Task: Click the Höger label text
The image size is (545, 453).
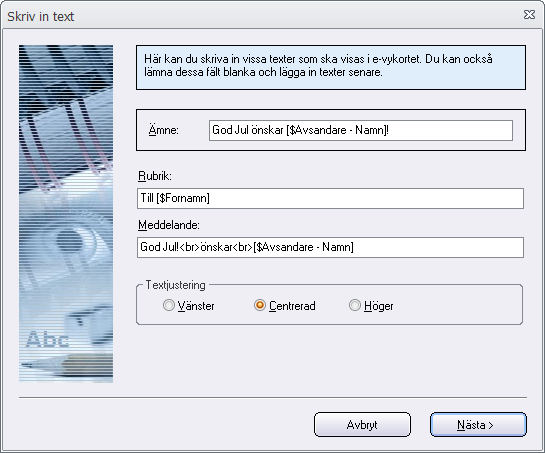Action: click(x=379, y=306)
